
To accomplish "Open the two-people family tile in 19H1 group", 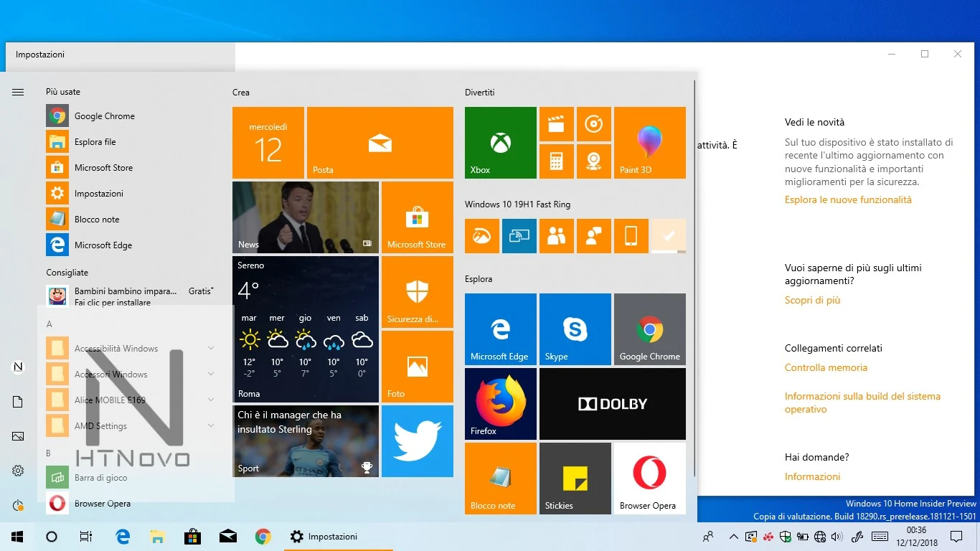I will click(x=556, y=236).
